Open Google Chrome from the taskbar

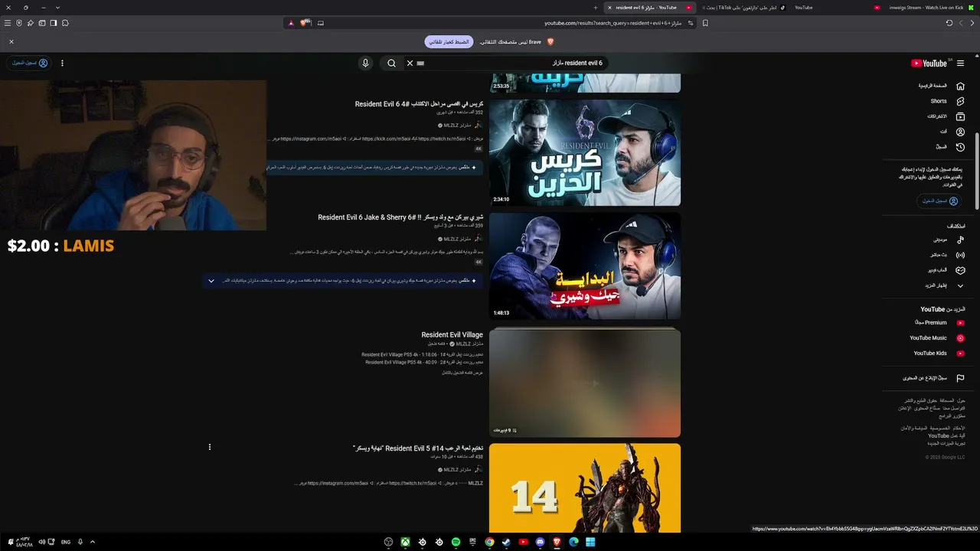[489, 542]
